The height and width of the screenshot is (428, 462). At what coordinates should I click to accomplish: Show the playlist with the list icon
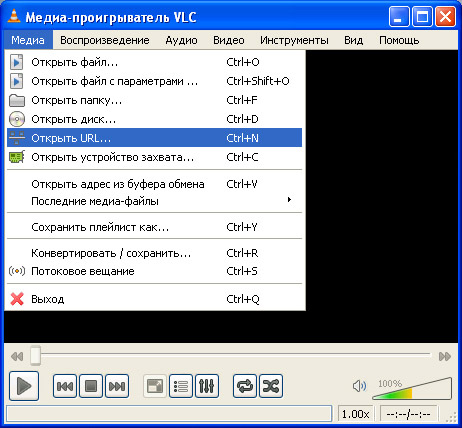tap(181, 386)
